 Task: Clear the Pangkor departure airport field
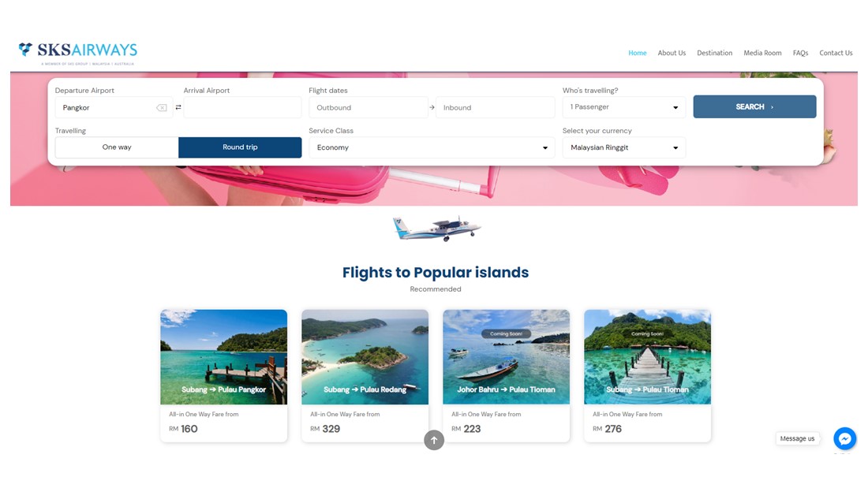(x=162, y=108)
